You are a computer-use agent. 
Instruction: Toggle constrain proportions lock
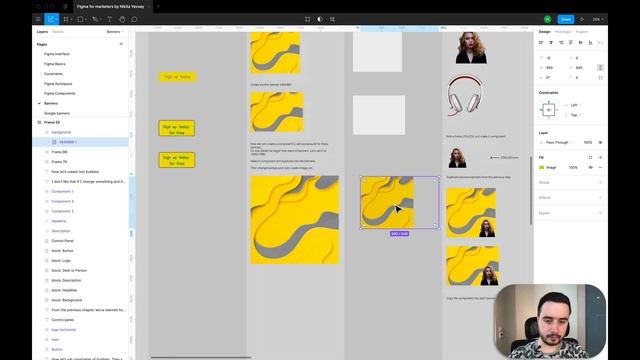600,68
